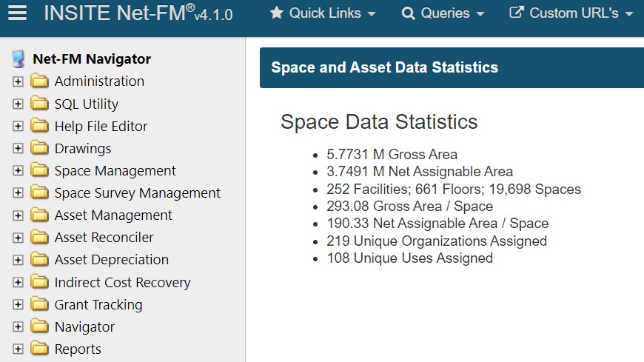The height and width of the screenshot is (362, 644).
Task: Expand the Space Management tree node
Action: (18, 170)
